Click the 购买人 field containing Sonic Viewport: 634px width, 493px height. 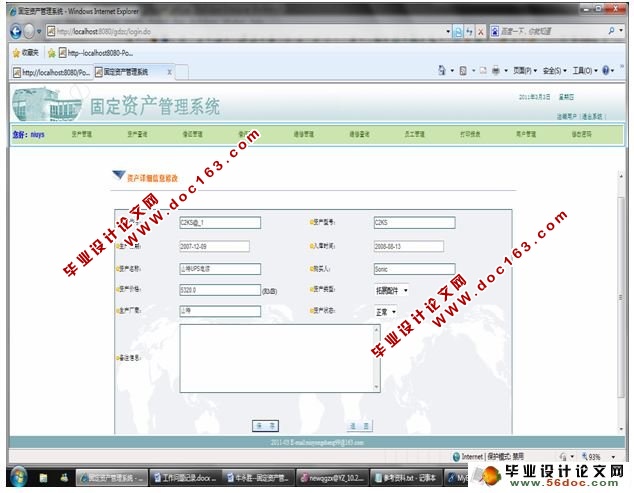[414, 269]
